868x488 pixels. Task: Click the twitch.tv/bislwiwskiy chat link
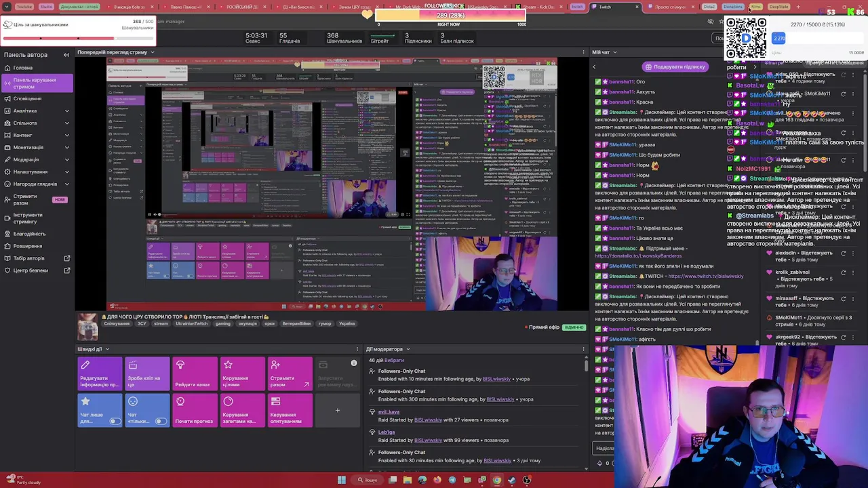706,276
